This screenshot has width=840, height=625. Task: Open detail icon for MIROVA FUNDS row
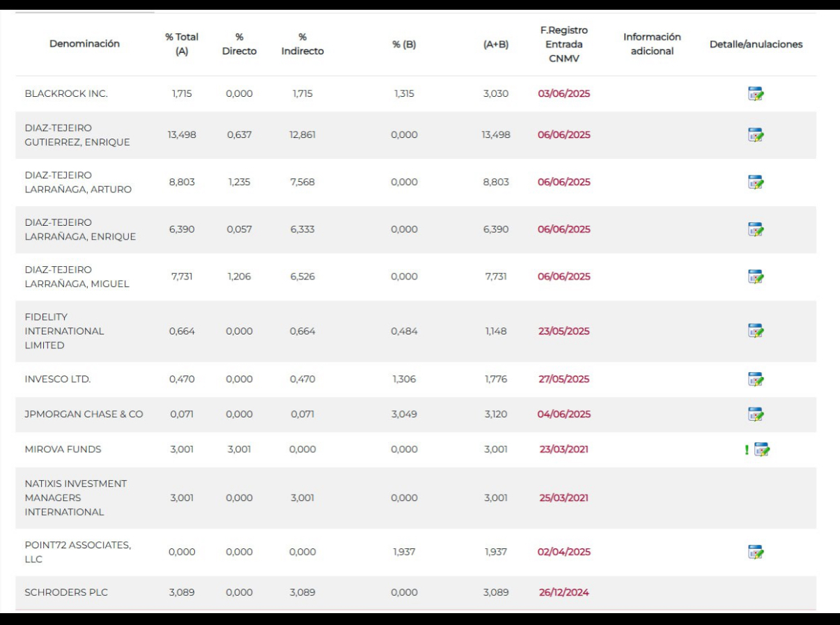[x=762, y=449]
